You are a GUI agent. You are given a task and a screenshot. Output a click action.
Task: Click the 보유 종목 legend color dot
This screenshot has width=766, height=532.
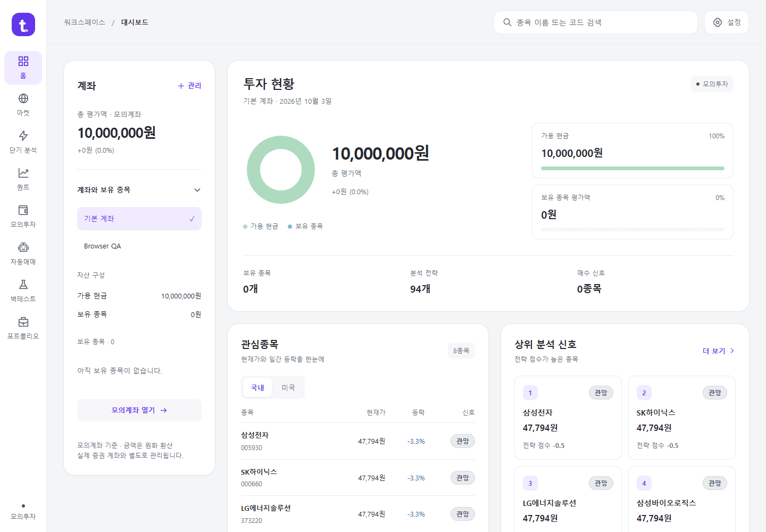pyautogui.click(x=290, y=227)
